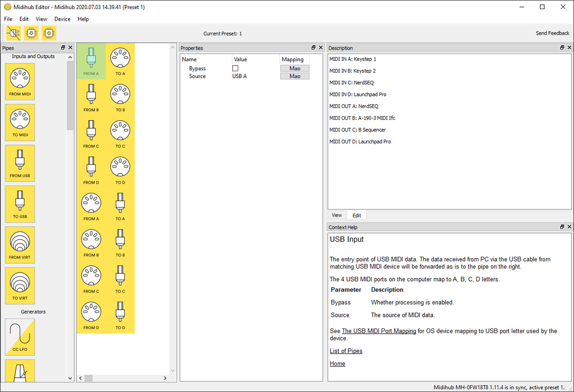Float the Description panel

(x=562, y=48)
